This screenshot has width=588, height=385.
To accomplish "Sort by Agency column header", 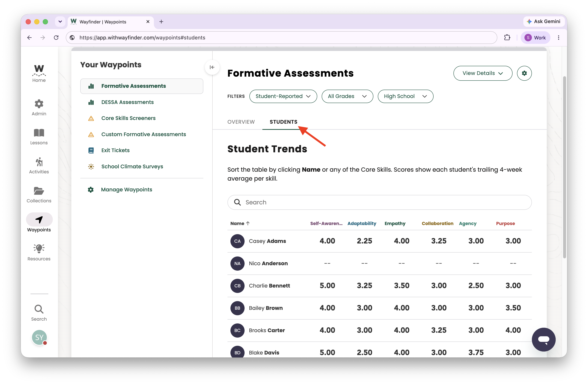I will 467,224.
